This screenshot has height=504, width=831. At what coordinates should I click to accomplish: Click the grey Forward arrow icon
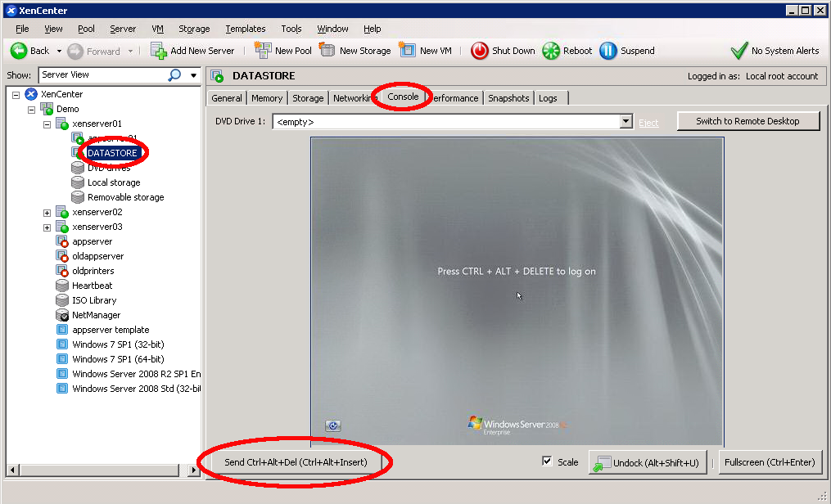click(x=76, y=51)
